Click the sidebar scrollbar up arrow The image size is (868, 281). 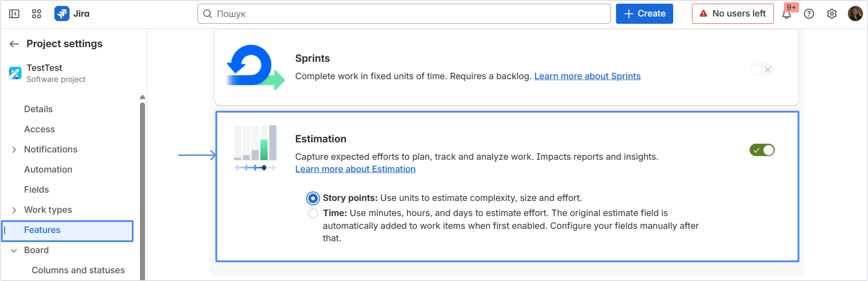(142, 97)
